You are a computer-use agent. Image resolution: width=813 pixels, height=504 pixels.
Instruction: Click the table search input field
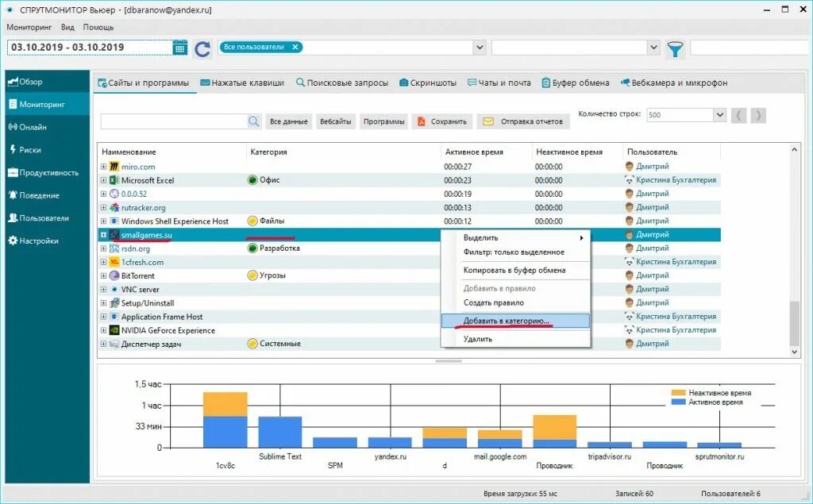(174, 121)
